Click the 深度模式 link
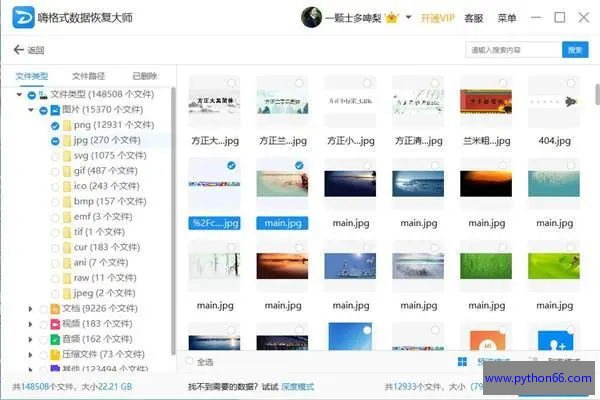The height and width of the screenshot is (400, 600). [x=297, y=387]
